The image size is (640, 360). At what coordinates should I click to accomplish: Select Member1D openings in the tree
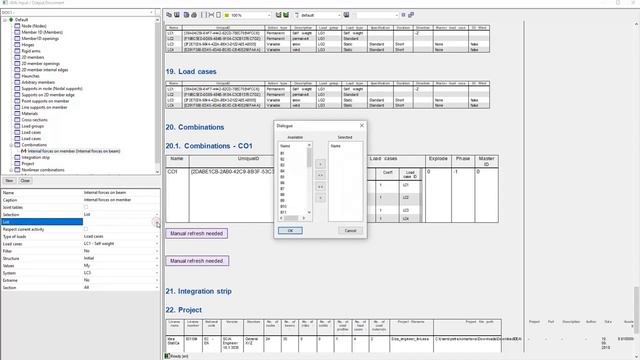click(x=40, y=38)
